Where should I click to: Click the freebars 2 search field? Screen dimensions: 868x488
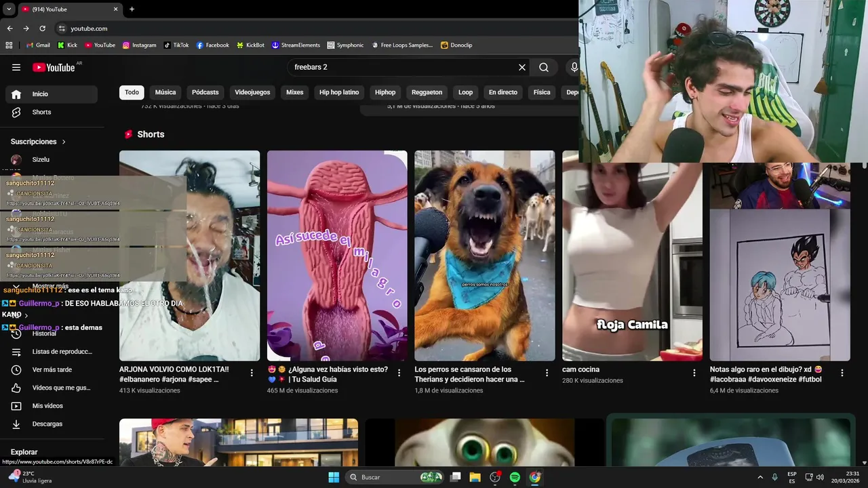pyautogui.click(x=403, y=67)
